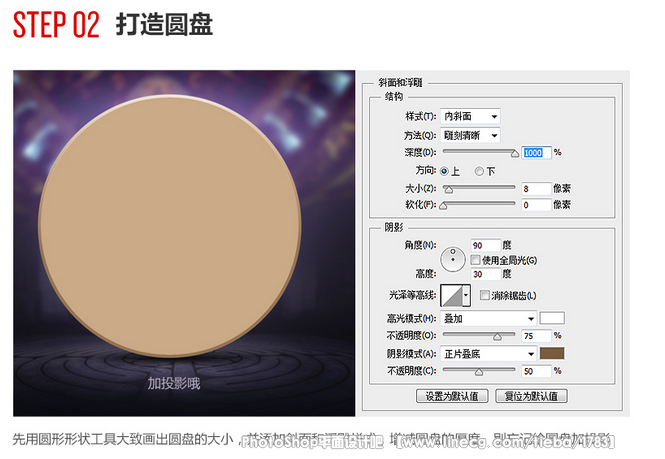Click the 大小 (Size) slider track

coord(478,189)
